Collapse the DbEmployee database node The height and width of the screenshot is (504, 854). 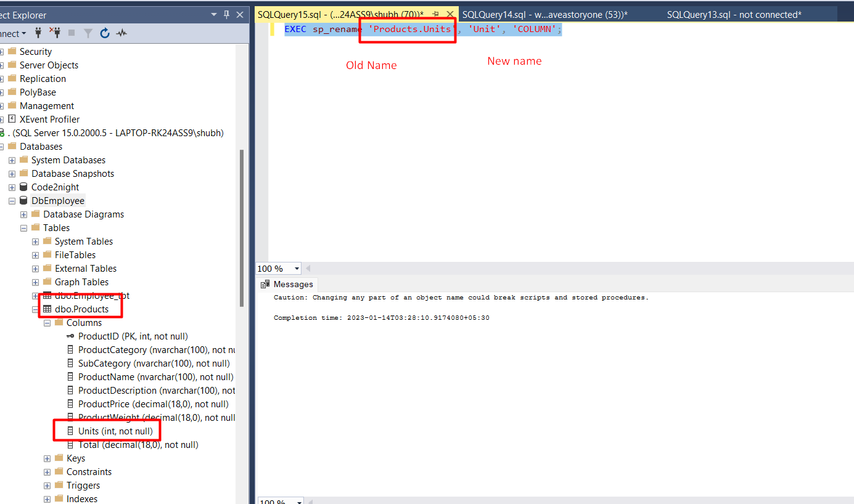click(x=12, y=201)
